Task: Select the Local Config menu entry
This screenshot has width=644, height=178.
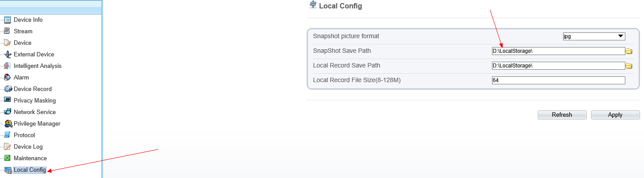Action: 30,170
